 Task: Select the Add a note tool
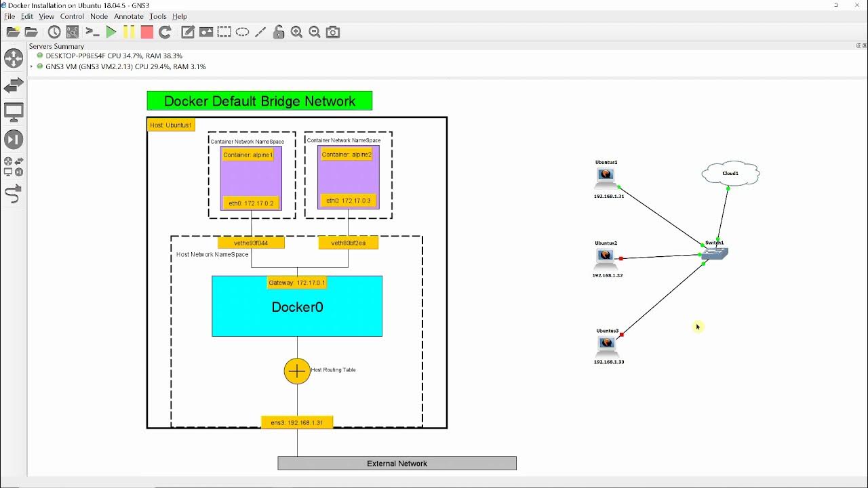(188, 32)
